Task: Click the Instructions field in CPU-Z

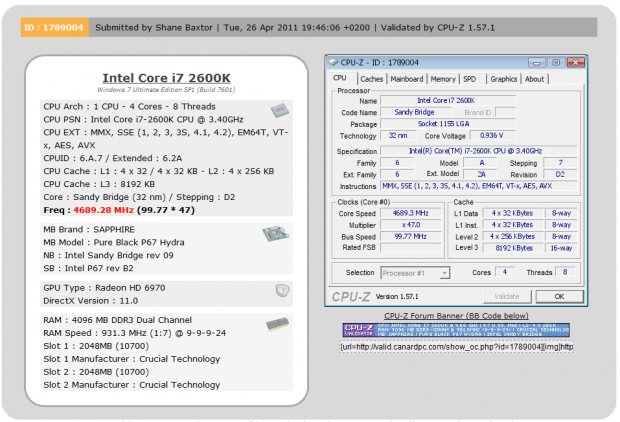Action: pos(478,186)
